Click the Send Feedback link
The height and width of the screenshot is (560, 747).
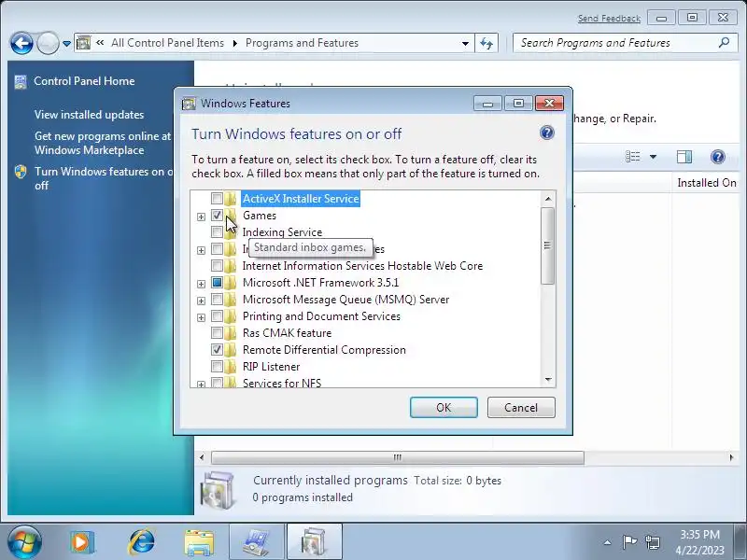[609, 18]
